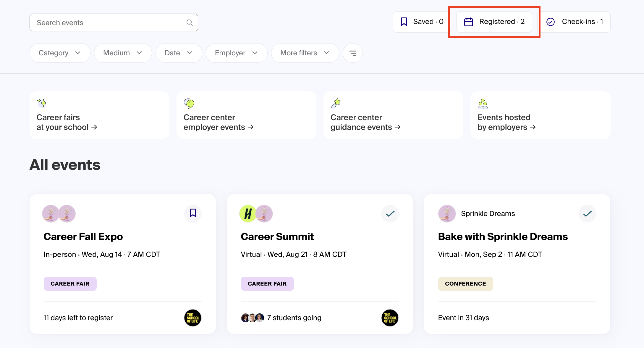This screenshot has height=348, width=644.
Task: Bookmark the Career Fall Expo event
Action: (x=192, y=213)
